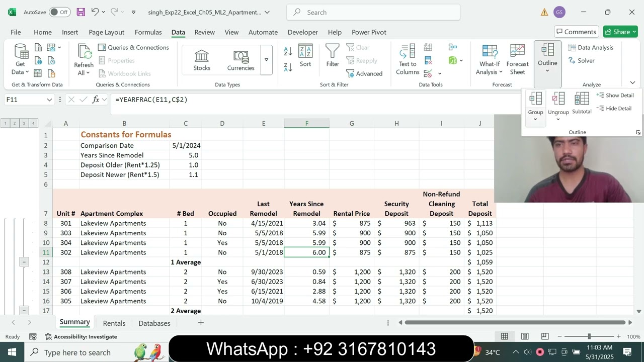Image resolution: width=644 pixels, height=362 pixels.
Task: Click Accessibility: Investigate status
Action: pos(81,336)
